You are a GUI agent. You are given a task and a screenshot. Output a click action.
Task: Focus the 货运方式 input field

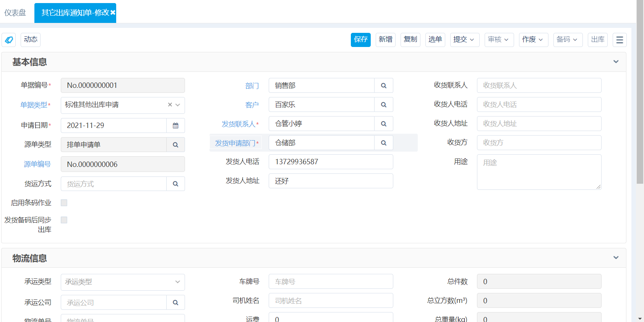114,184
